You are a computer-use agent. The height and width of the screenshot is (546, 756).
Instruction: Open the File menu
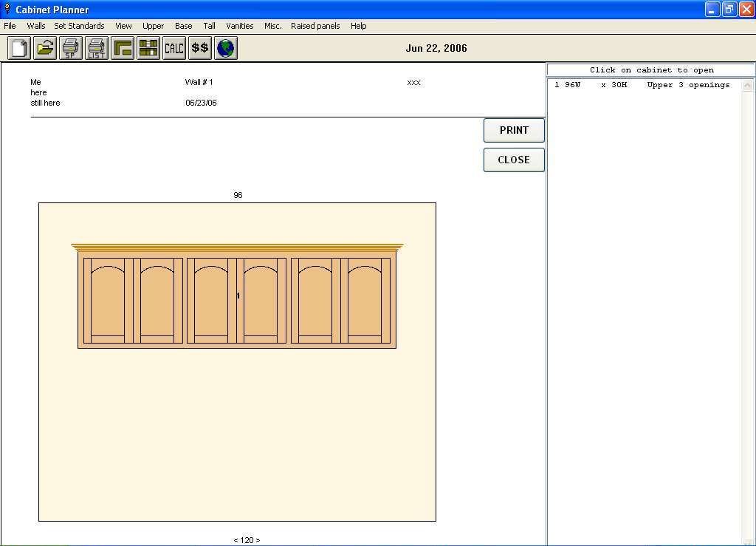point(10,26)
